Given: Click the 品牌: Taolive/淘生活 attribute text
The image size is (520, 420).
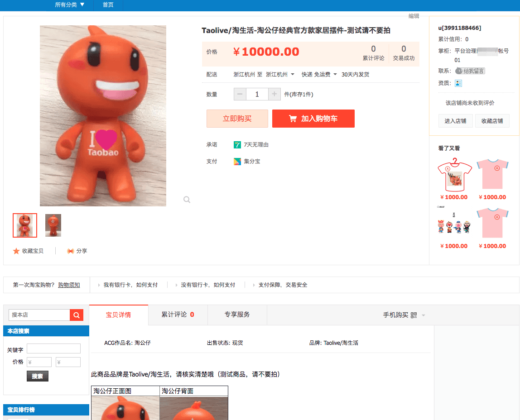Looking at the screenshot, I should [334, 343].
